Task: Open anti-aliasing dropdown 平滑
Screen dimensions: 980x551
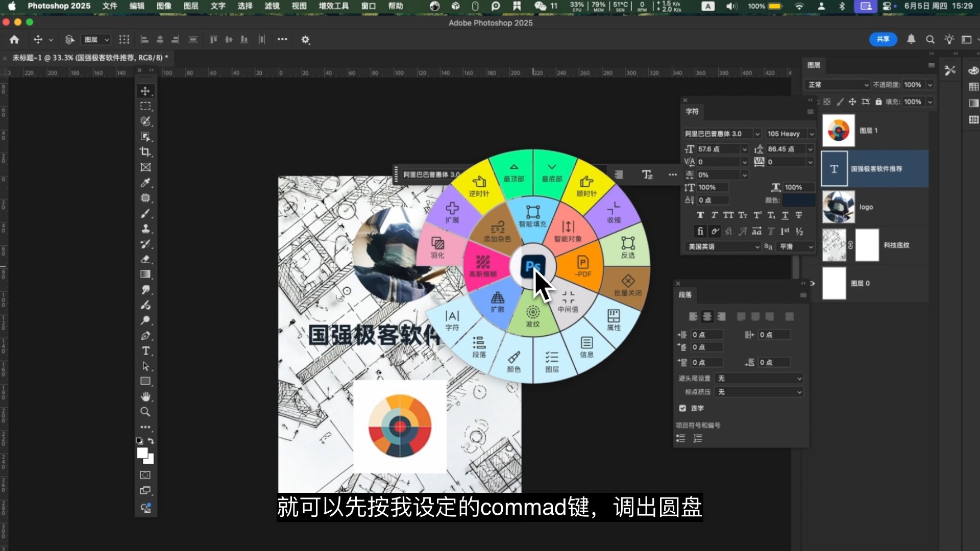Action: (x=795, y=246)
